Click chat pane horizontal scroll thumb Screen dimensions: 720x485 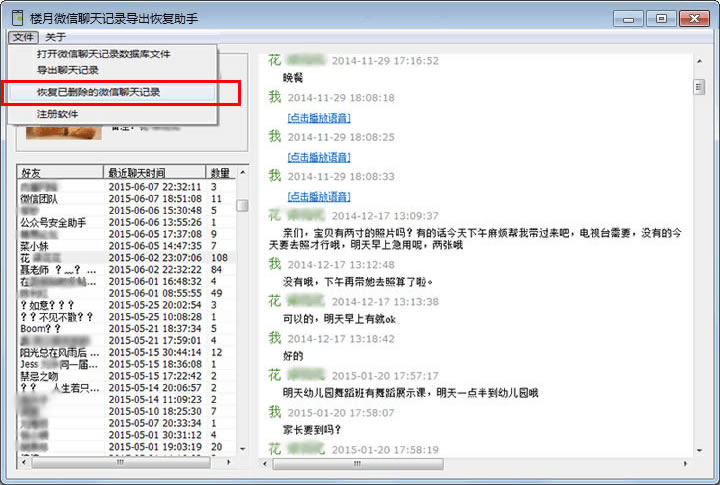pos(358,464)
